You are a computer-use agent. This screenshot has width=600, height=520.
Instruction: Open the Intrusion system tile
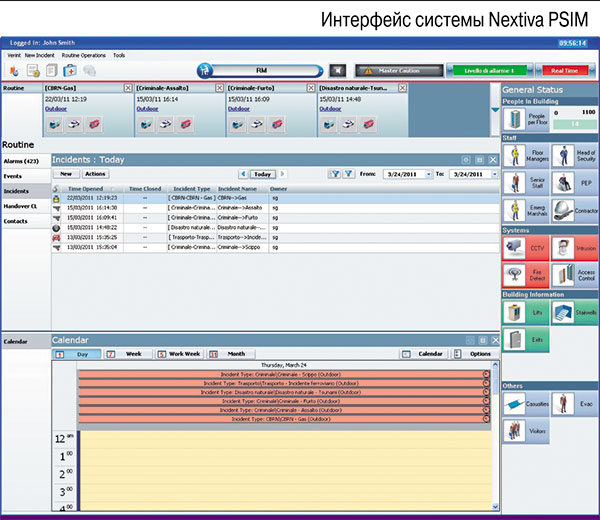(573, 246)
